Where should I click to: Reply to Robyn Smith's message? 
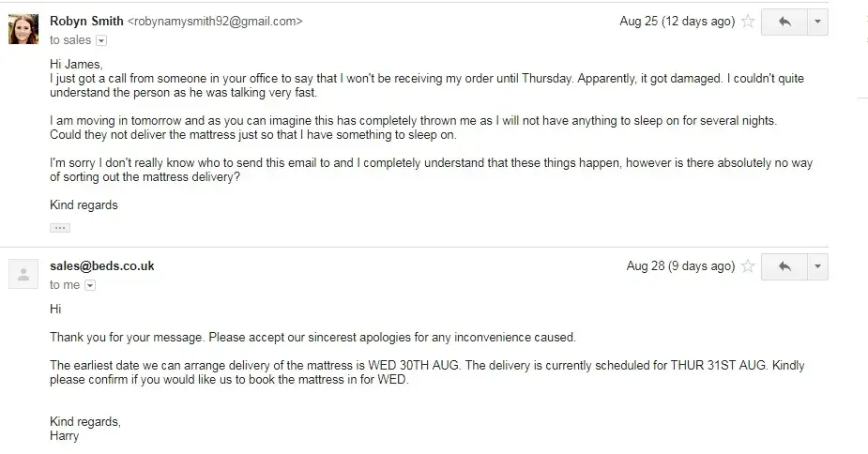point(784,22)
